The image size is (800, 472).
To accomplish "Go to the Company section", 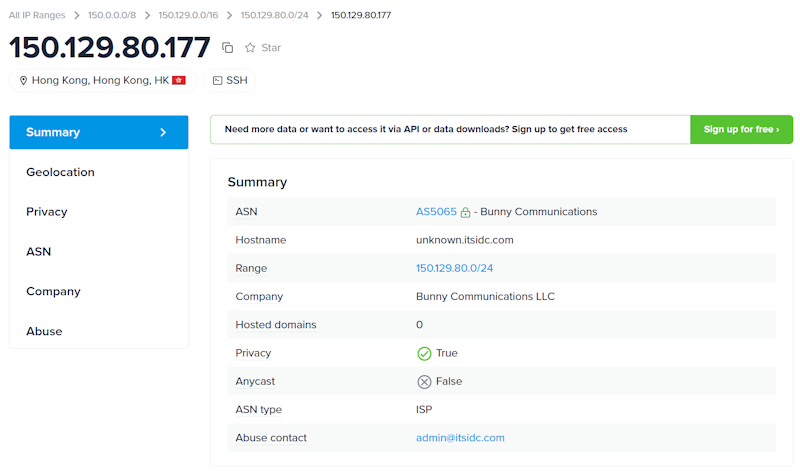I will [53, 292].
